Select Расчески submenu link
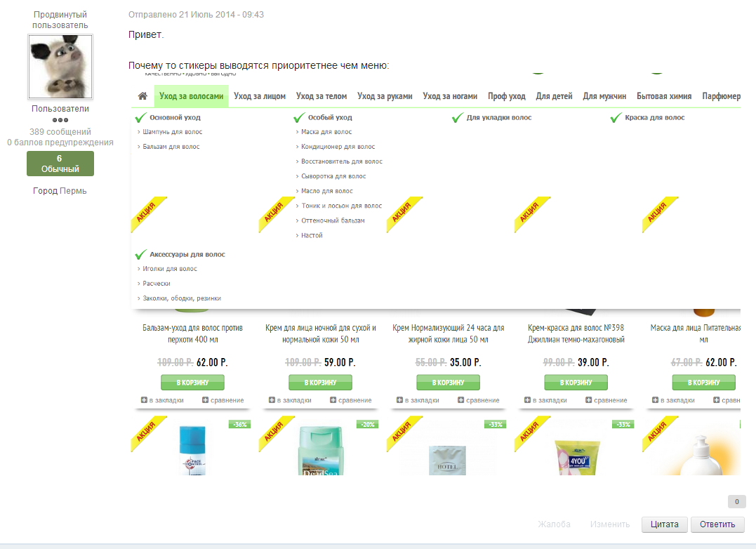 [x=157, y=284]
